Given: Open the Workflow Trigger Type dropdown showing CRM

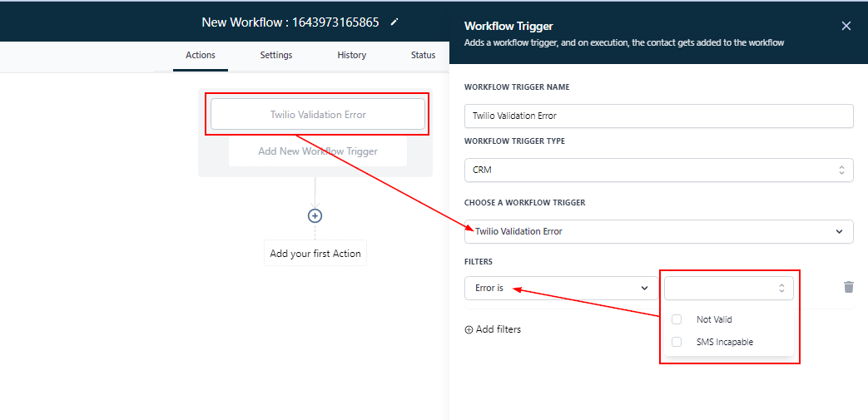Looking at the screenshot, I should click(658, 170).
